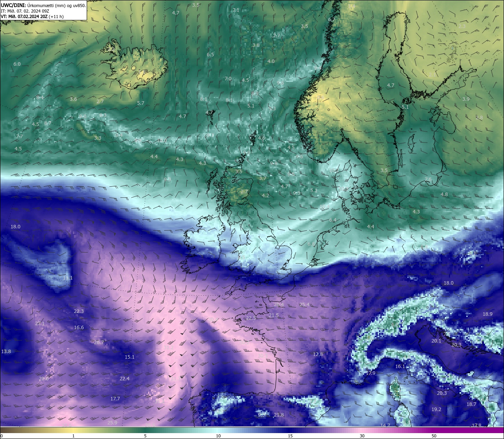Click the 2.8 value label in the east
Screen dimensions: 504x439
coord(479,118)
